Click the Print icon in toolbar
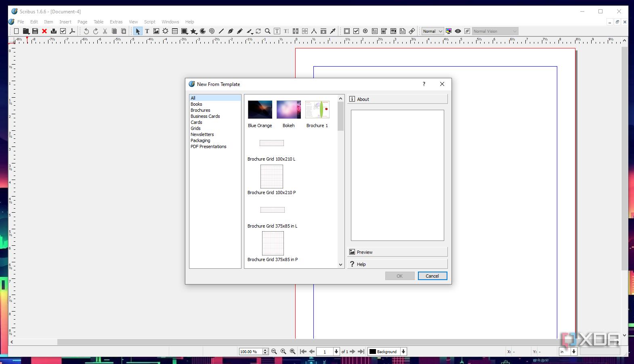This screenshot has height=364, width=634. [54, 31]
